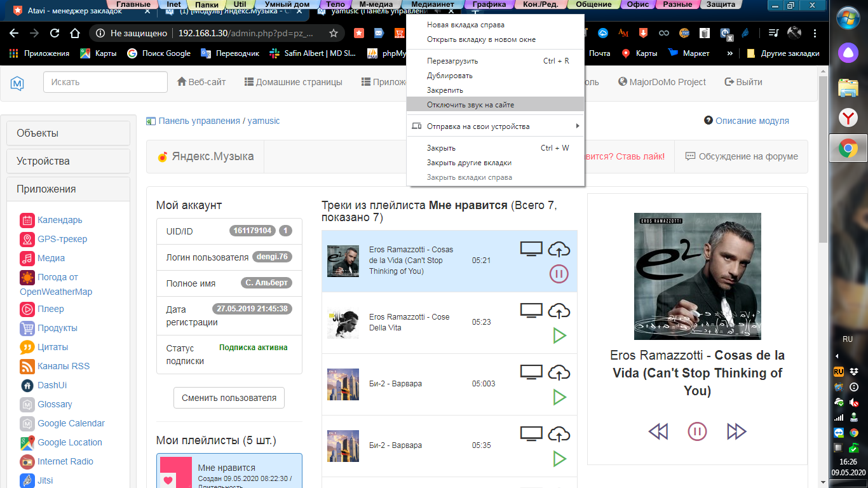868x488 pixels.
Task: Reload the page with the browser refresh icon
Action: click(55, 33)
